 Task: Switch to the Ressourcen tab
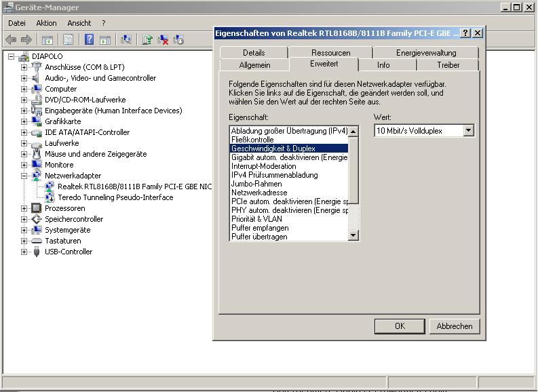coord(331,53)
